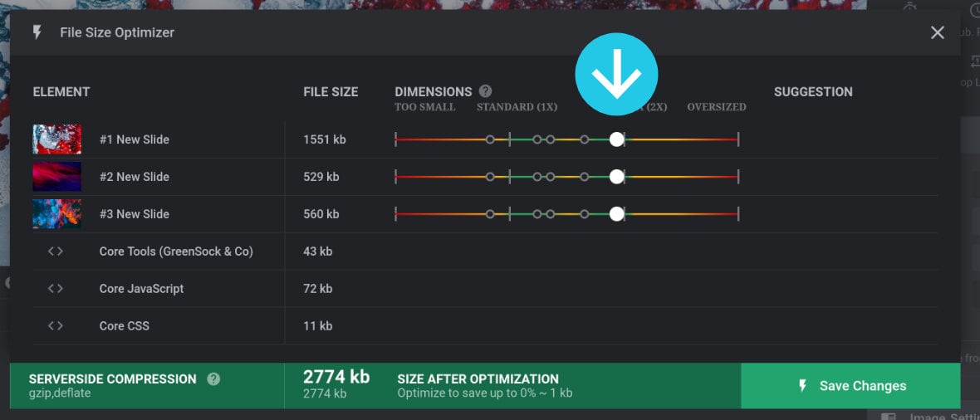This screenshot has width=980, height=420.
Task: Click the lightning bolt File Size Optimizer icon
Action: 37,32
